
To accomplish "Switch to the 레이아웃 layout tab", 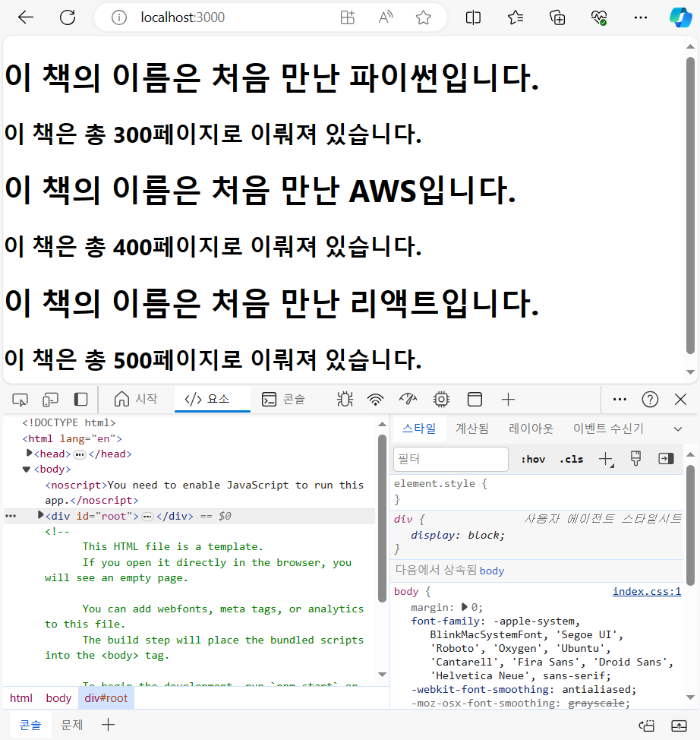I will tap(531, 429).
